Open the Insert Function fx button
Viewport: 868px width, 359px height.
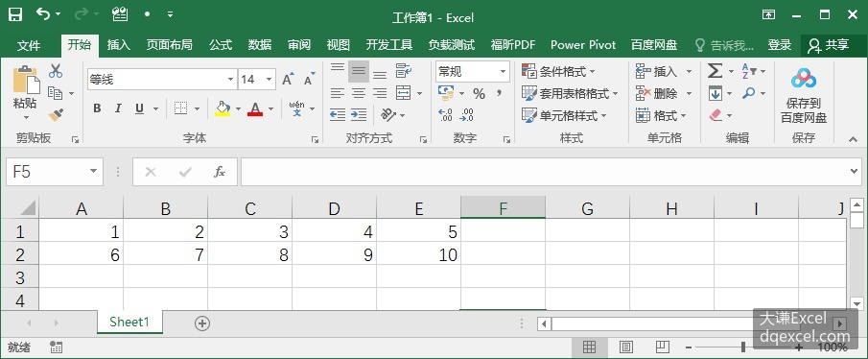[x=220, y=172]
